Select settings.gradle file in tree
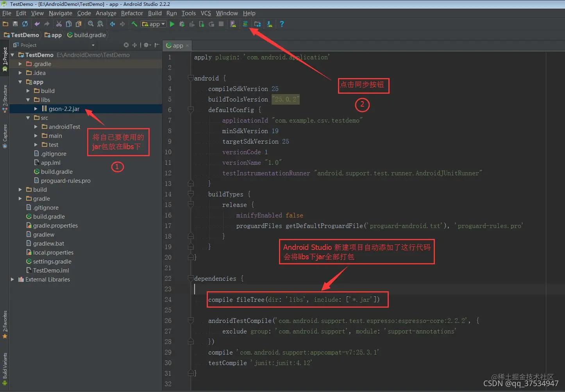 click(52, 262)
